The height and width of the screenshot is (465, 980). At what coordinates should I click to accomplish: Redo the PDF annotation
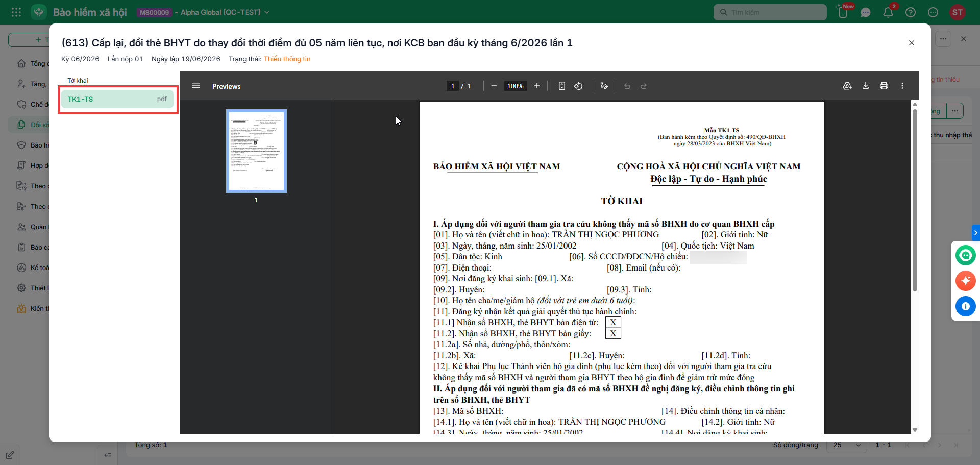(644, 86)
